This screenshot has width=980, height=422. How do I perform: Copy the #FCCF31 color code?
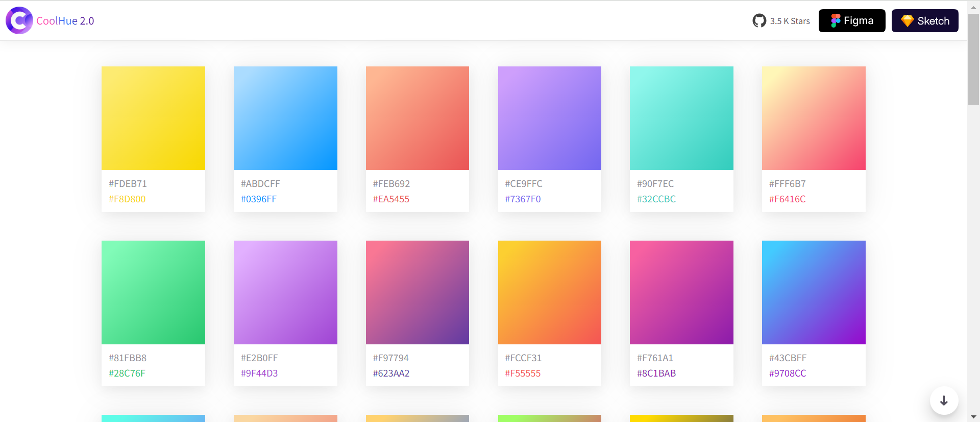point(523,358)
